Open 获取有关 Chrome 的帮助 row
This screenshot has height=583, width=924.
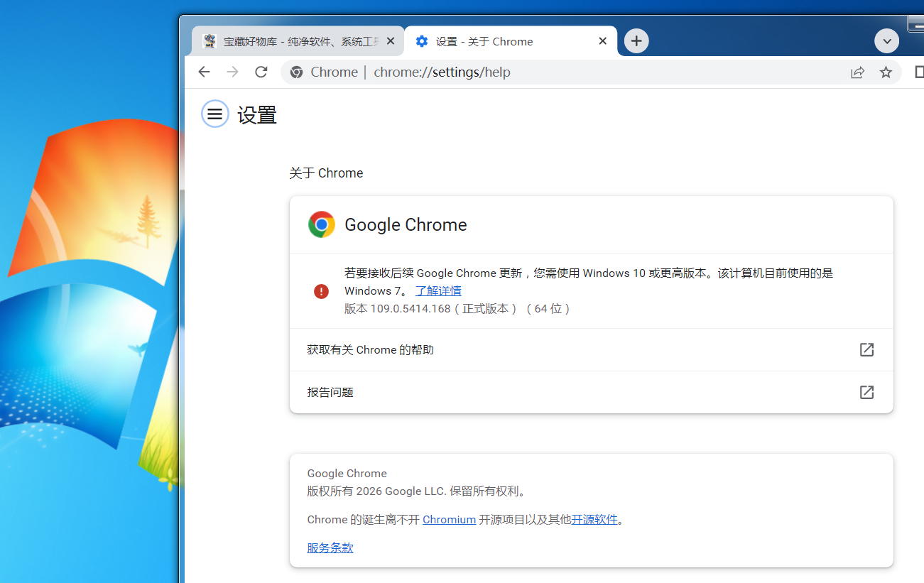pos(591,349)
